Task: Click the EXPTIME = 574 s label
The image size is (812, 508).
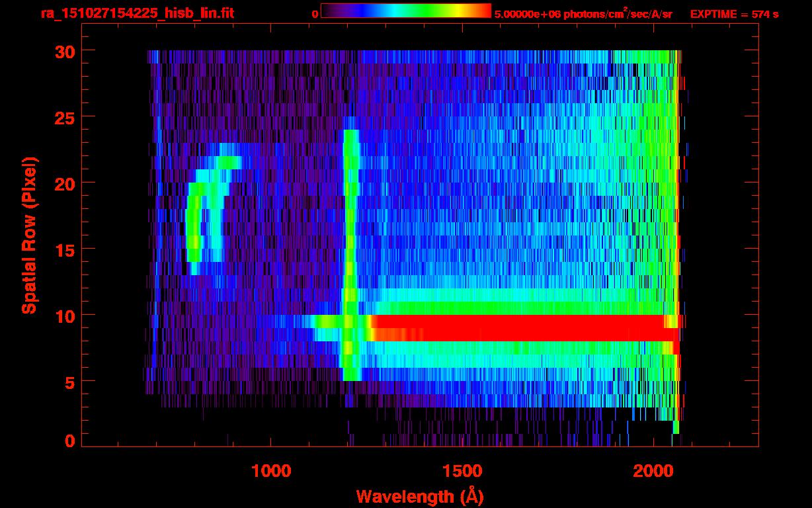Action: click(x=734, y=14)
